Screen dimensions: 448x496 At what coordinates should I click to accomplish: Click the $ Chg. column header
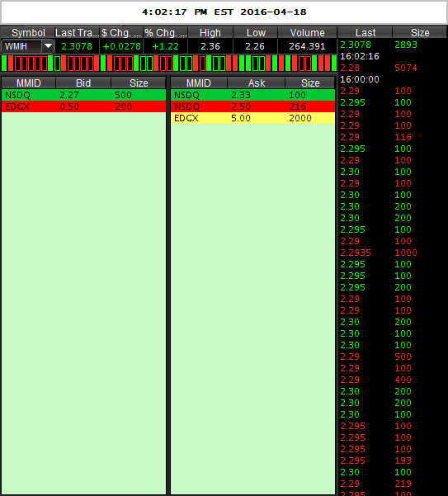(x=121, y=32)
